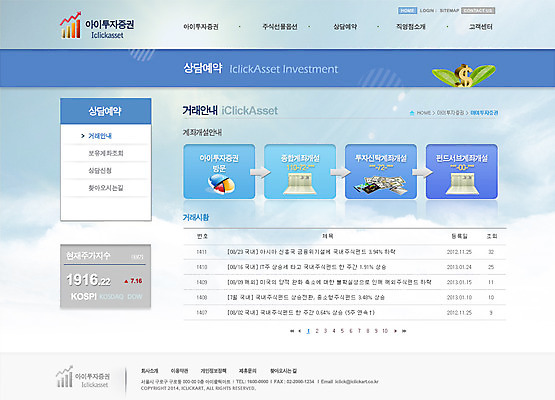
Task: Click the 제목 column header
Action: (327, 236)
